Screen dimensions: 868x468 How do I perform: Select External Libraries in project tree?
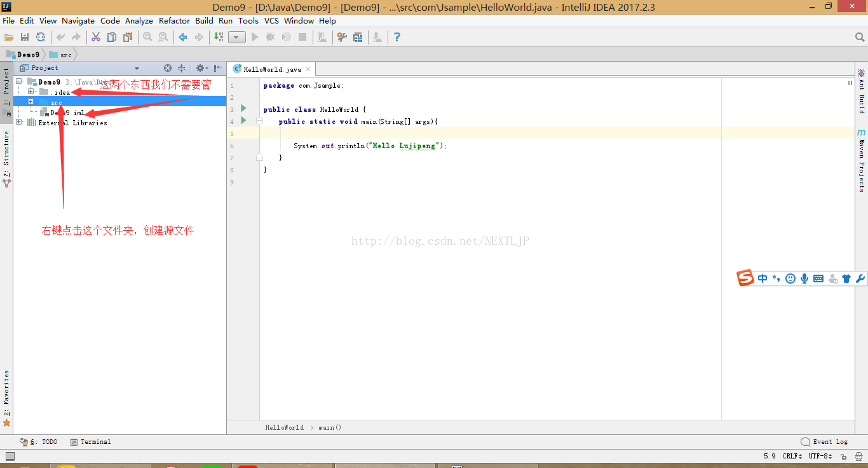tap(72, 123)
